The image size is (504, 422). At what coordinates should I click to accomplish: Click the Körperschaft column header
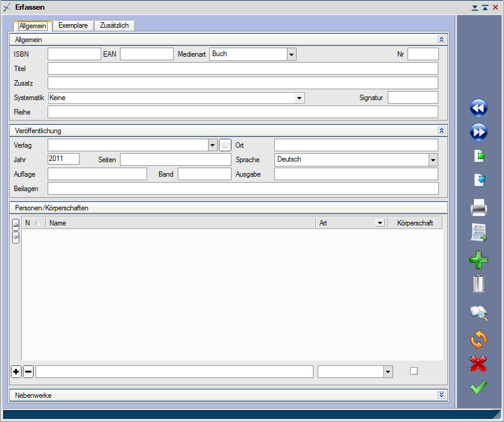415,222
